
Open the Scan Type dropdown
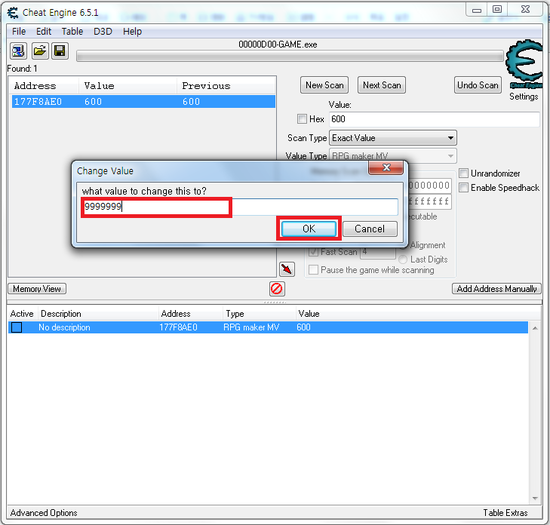pos(393,138)
